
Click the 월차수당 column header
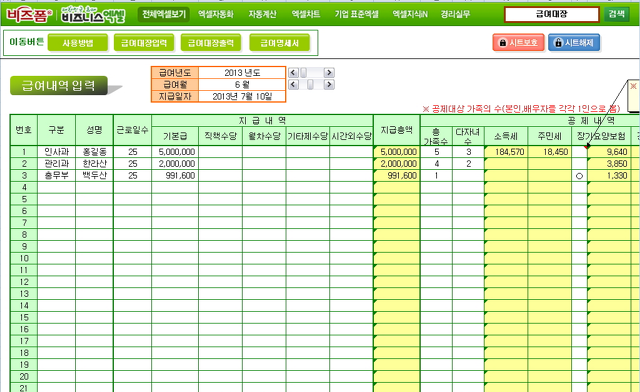pyautogui.click(x=264, y=136)
